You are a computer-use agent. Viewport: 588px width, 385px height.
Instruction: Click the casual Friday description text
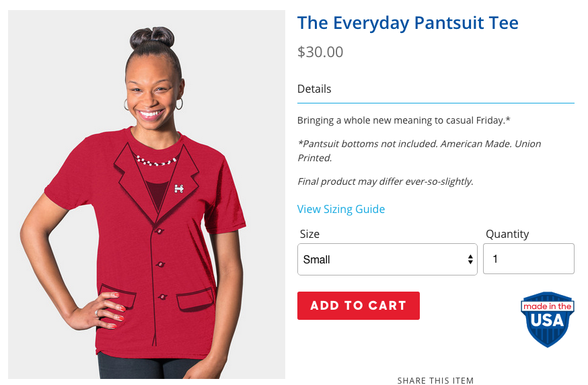coord(404,120)
